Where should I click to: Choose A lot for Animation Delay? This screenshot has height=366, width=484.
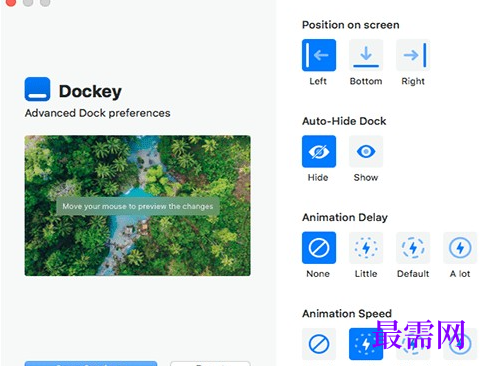point(460,248)
